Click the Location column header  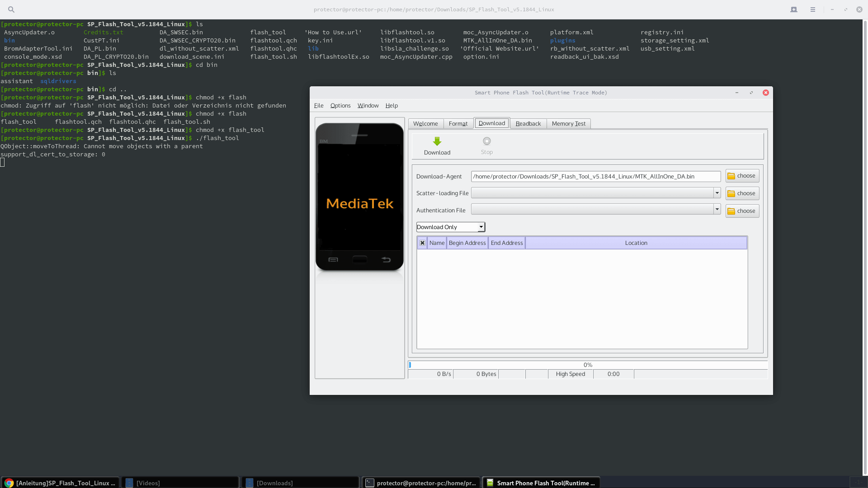[636, 243]
